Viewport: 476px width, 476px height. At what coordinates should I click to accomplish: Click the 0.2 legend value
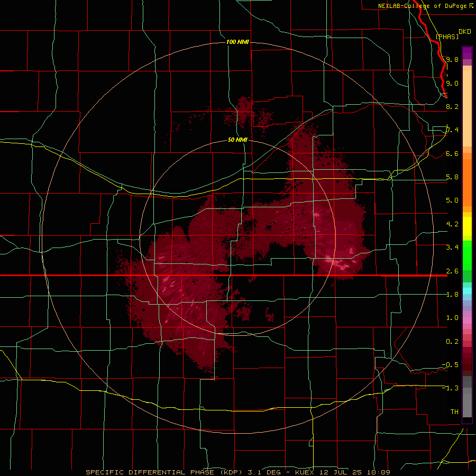(452, 342)
